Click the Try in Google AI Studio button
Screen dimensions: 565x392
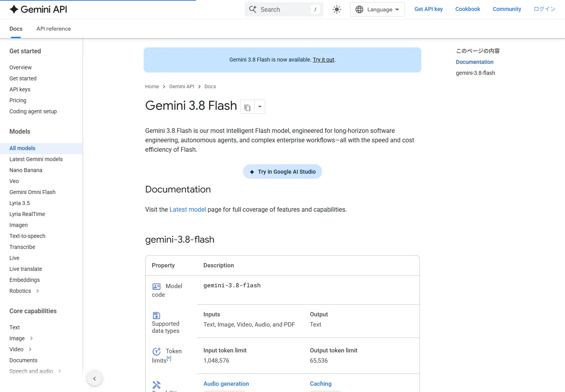point(282,172)
